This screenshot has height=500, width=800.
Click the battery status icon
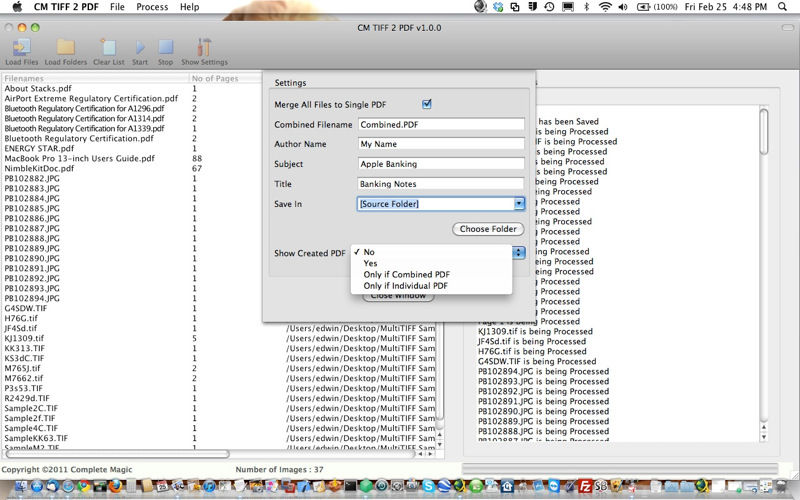[643, 7]
